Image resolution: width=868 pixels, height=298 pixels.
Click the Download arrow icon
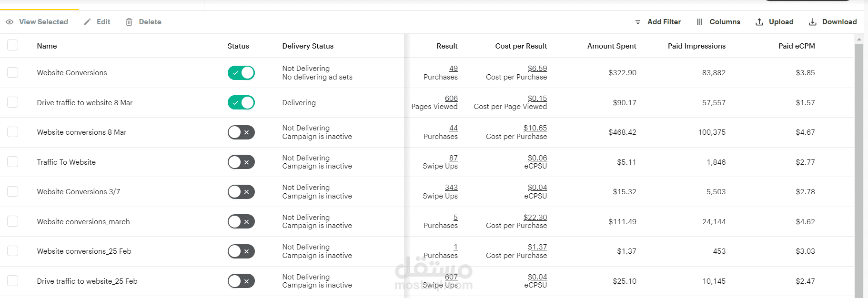(813, 22)
